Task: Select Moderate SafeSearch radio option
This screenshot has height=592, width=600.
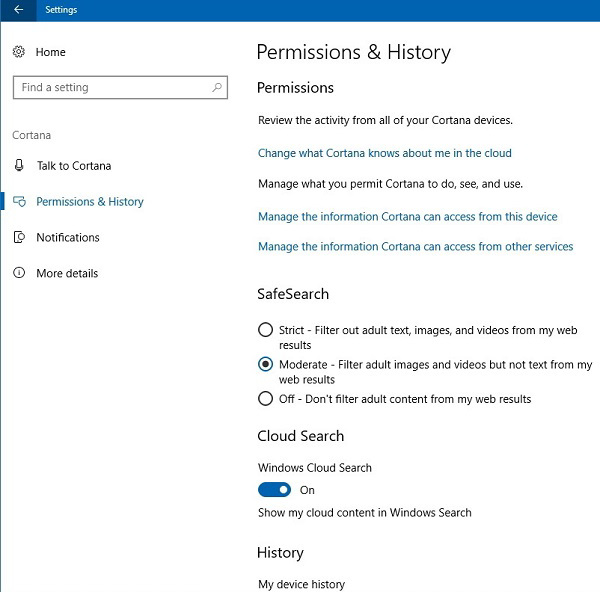Action: (x=265, y=364)
